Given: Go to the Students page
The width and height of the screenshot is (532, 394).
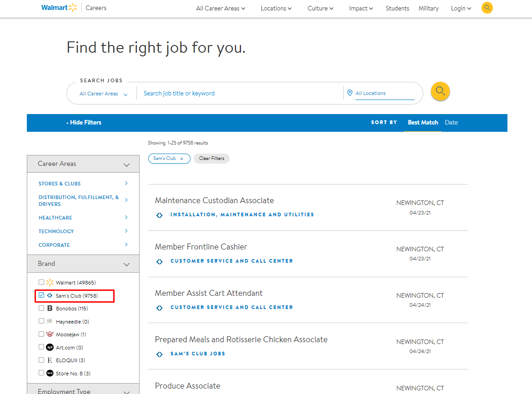Looking at the screenshot, I should pos(397,8).
